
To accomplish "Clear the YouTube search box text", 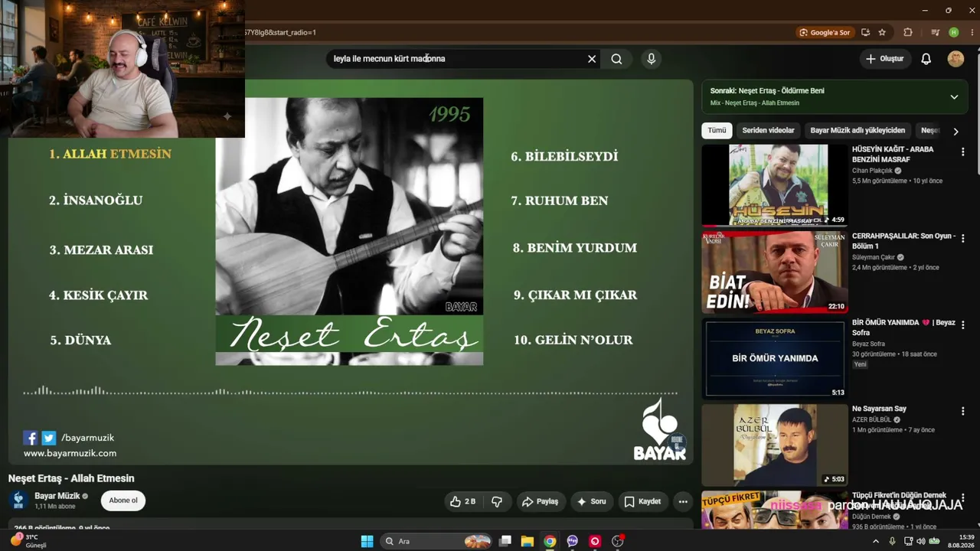I will [x=592, y=59].
